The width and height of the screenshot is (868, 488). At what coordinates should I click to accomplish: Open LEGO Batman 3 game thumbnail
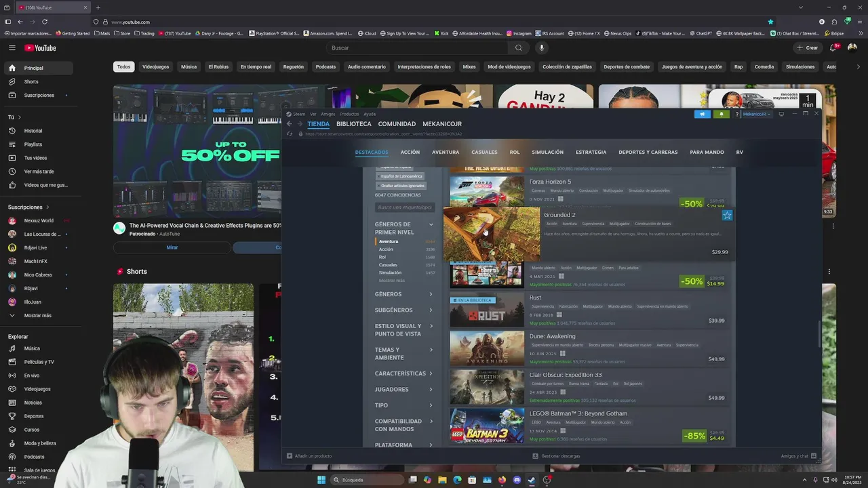(487, 426)
